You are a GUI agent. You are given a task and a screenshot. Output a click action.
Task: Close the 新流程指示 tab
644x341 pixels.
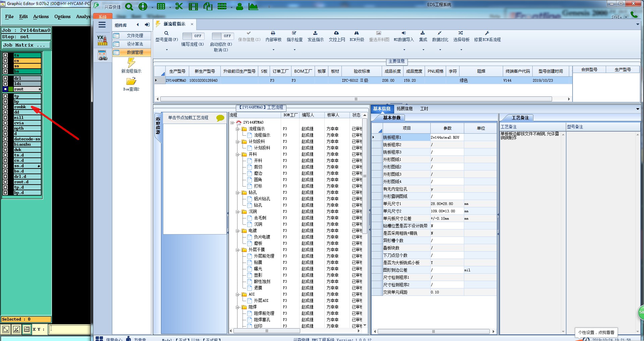point(192,24)
